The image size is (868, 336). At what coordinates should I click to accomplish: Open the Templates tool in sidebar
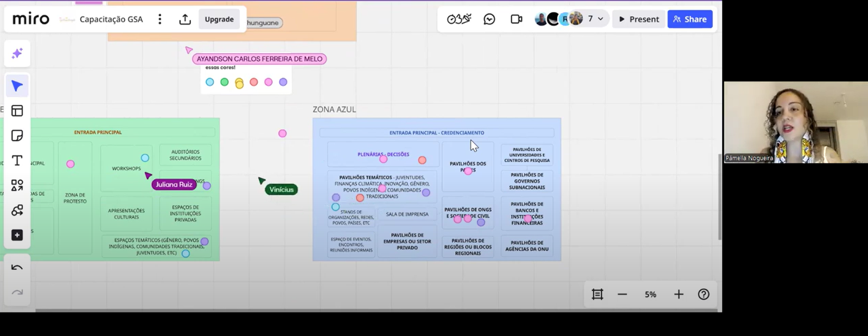point(17,111)
